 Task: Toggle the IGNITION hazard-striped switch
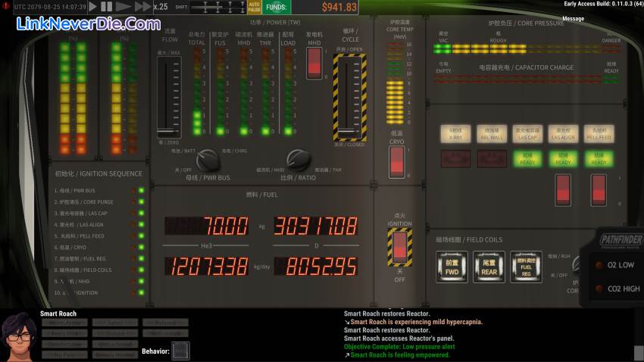399,246
